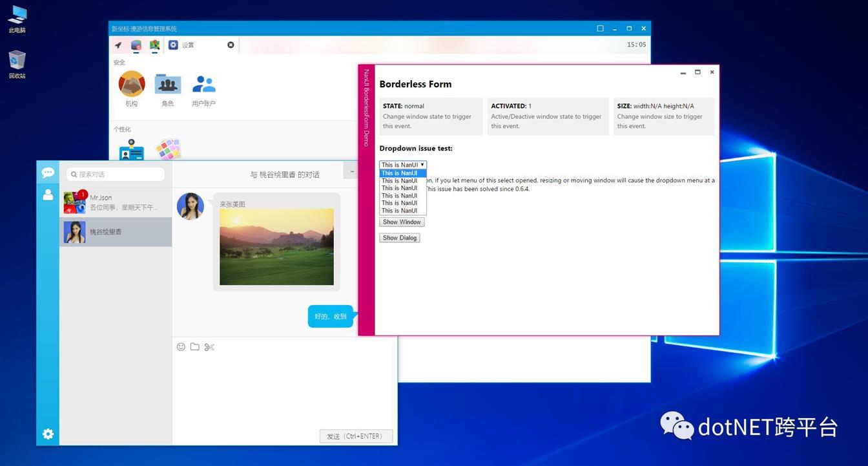Open the ID card icon under 个性化
868x466 pixels.
[132, 149]
